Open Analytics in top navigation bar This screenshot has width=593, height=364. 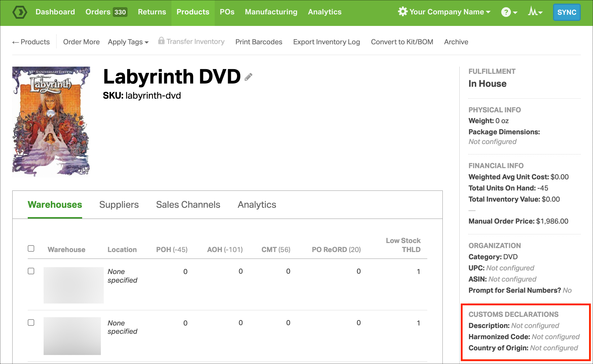pos(325,12)
